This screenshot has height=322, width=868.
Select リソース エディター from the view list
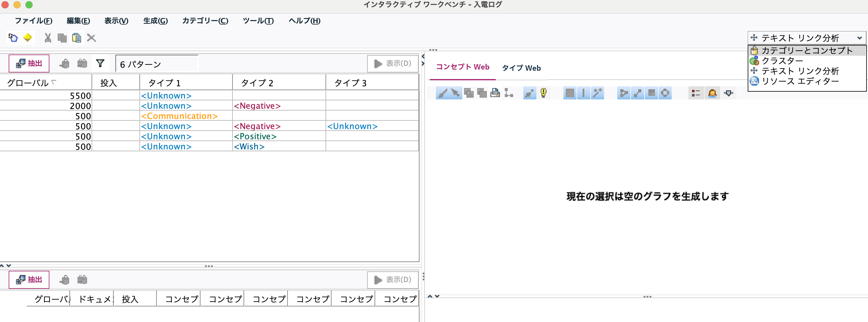(x=799, y=81)
